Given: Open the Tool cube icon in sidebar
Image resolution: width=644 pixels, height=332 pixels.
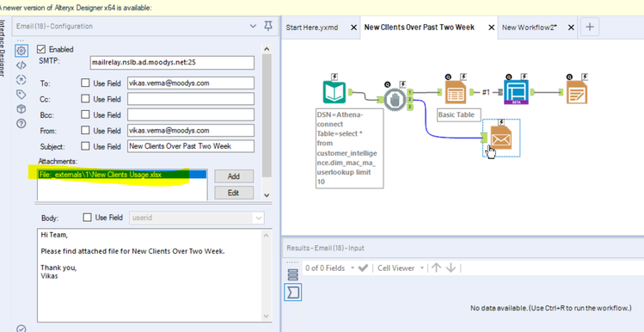Looking at the screenshot, I should click(x=21, y=109).
